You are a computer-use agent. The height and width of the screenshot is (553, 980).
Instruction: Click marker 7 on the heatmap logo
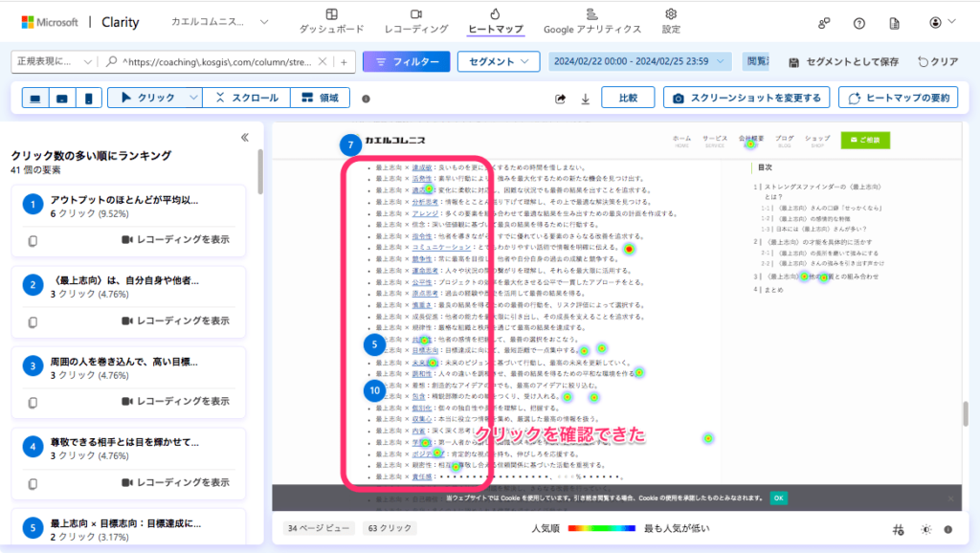pyautogui.click(x=350, y=145)
